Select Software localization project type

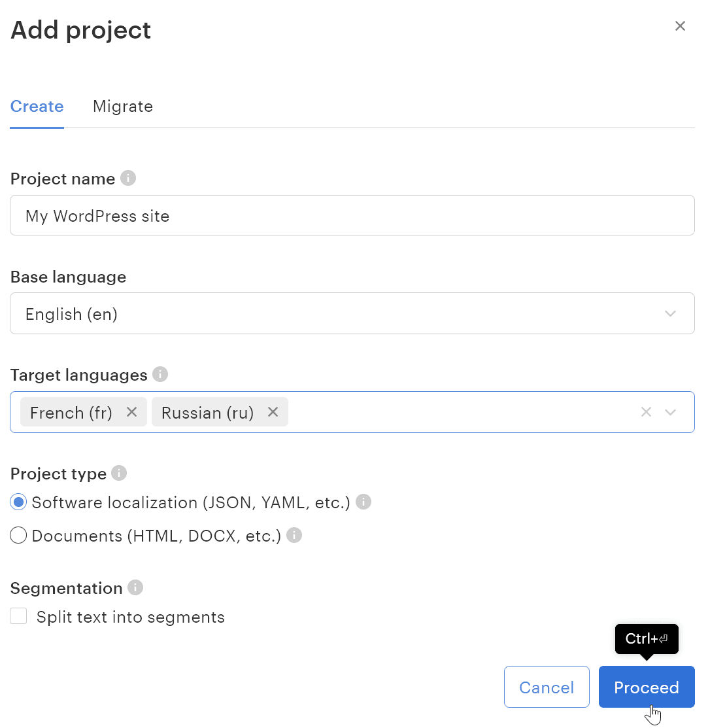click(18, 502)
